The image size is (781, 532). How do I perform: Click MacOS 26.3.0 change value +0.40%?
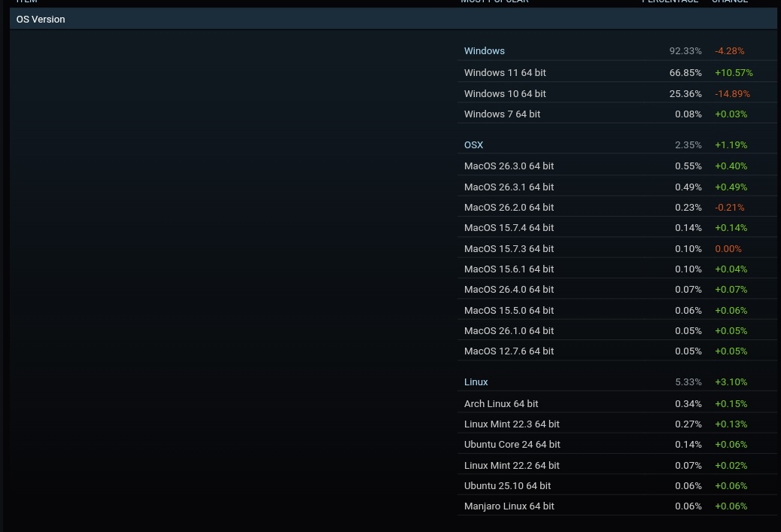tap(731, 166)
